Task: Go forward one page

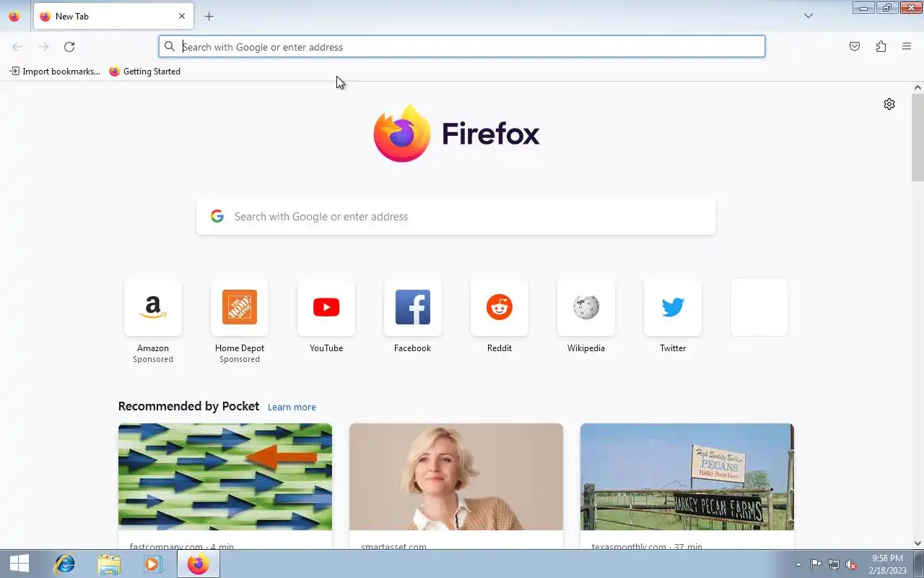Action: coord(43,47)
